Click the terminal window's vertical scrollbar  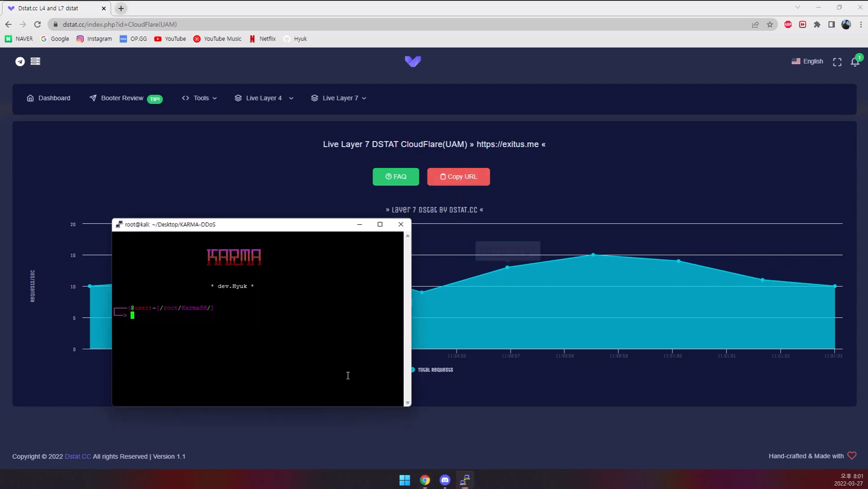(407, 318)
